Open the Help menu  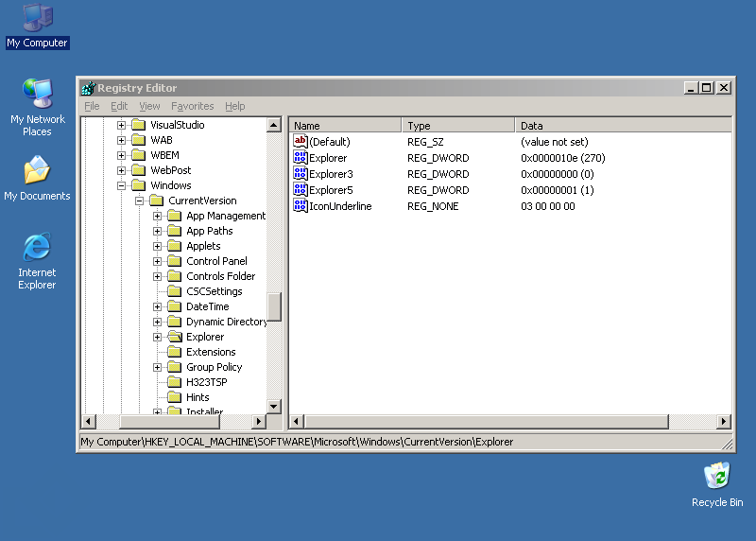234,106
